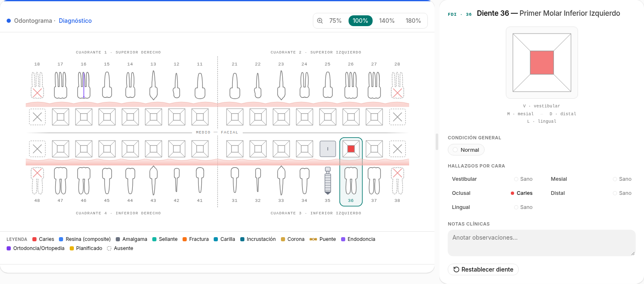Click the Restablecer diente button
The image size is (644, 284).
click(483, 269)
